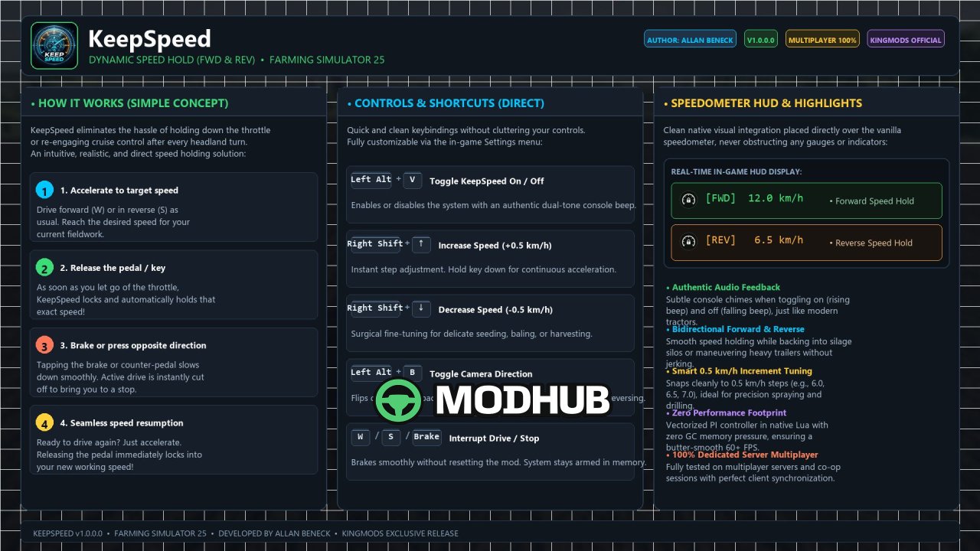980x551 pixels.
Task: Click the Right Shift keycap in Increase Speed row
Action: [375, 245]
